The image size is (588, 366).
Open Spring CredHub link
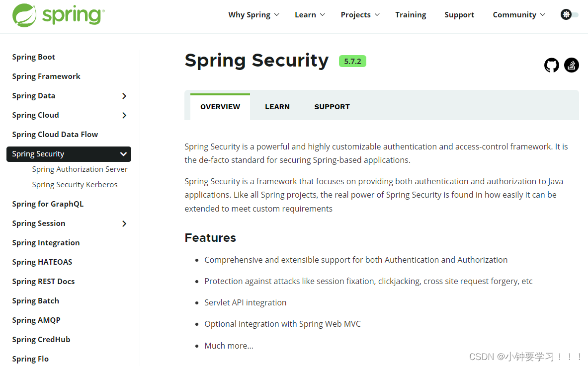pyautogui.click(x=41, y=340)
